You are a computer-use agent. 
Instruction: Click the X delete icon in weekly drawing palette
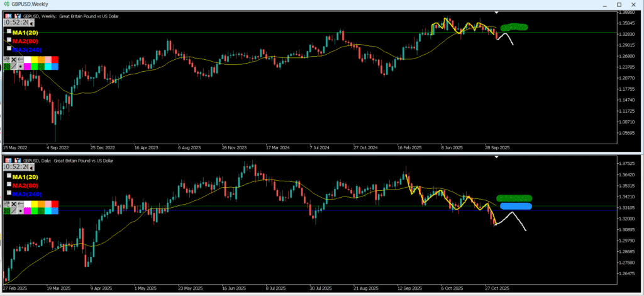pos(13,59)
